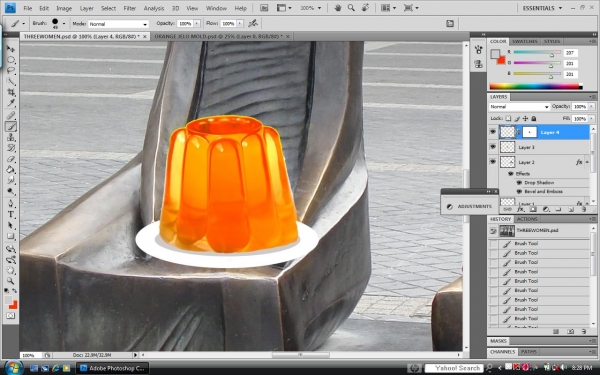Select the Eyedropper tool
The image size is (600, 375).
click(11, 103)
